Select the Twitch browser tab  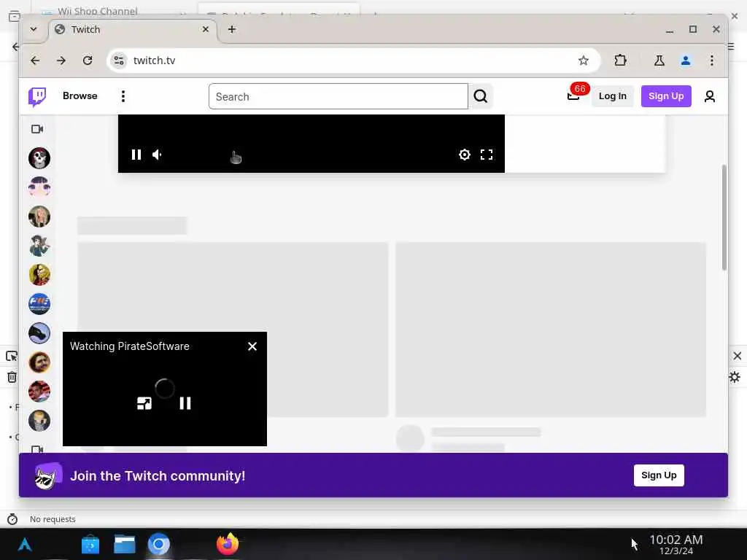coord(133,29)
